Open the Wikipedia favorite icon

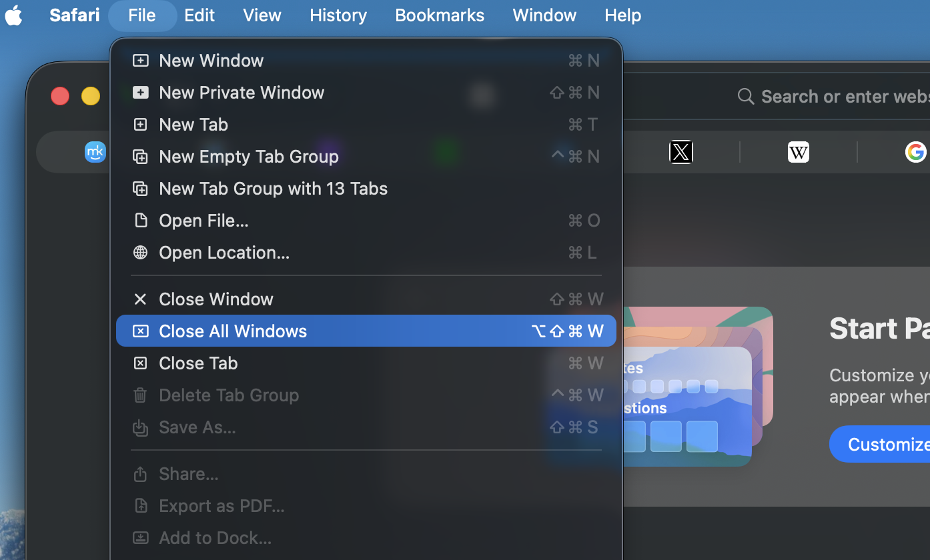tap(798, 152)
